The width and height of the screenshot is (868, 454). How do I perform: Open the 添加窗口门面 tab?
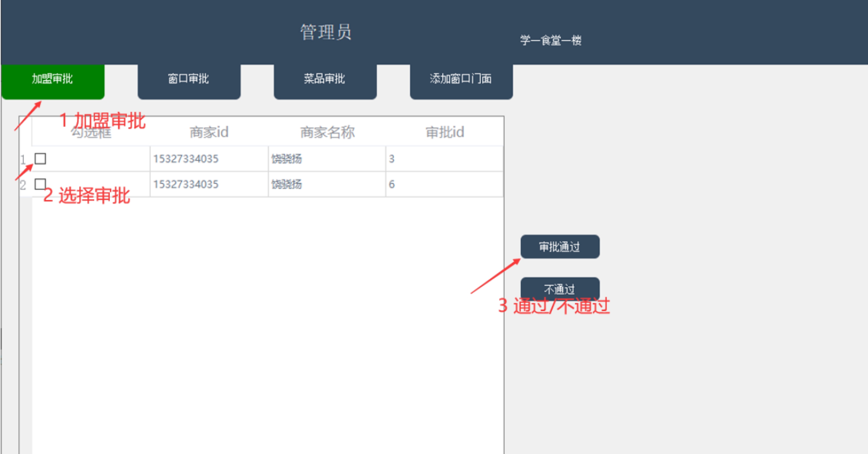(461, 79)
